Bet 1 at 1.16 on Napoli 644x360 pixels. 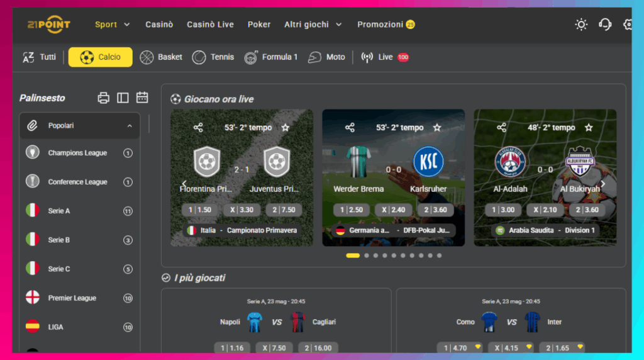click(x=232, y=348)
